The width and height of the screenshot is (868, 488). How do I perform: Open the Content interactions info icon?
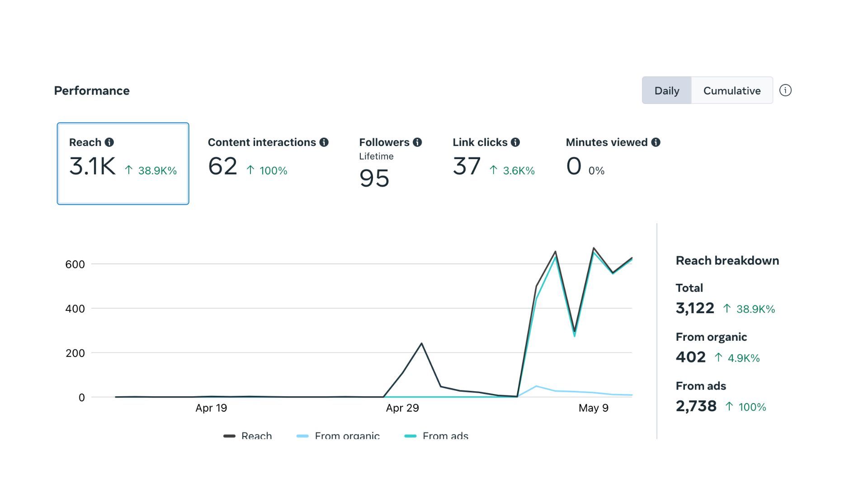click(x=324, y=142)
